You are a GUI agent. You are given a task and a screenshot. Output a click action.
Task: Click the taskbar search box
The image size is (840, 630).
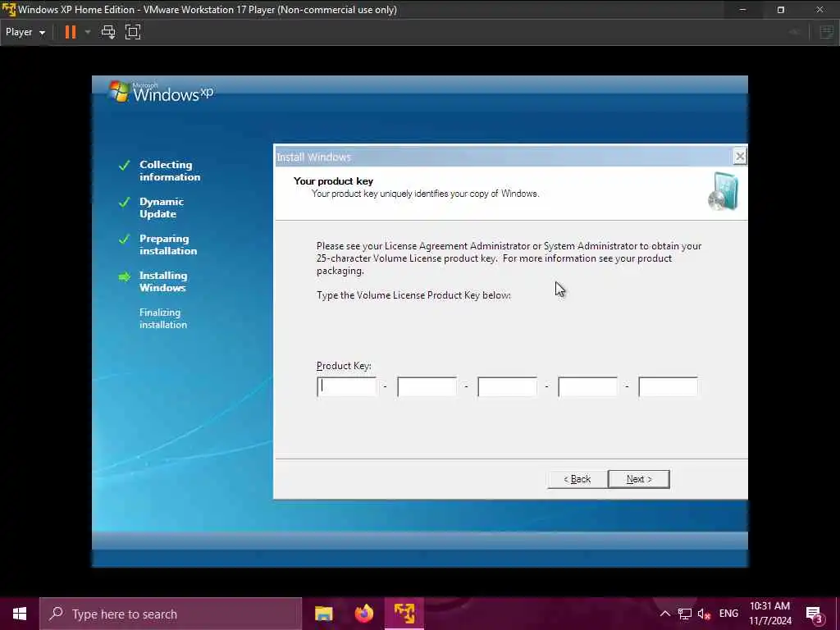pos(171,614)
